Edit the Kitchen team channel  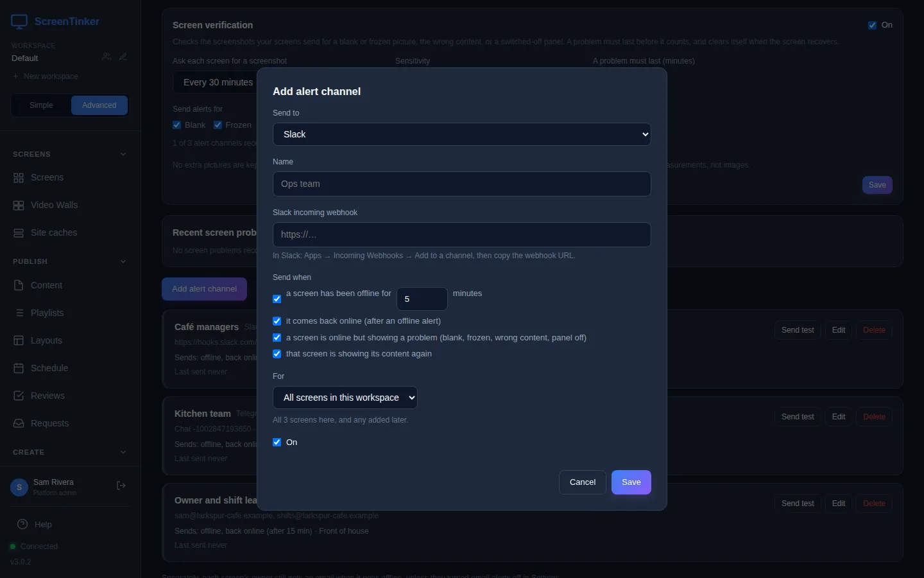coord(839,417)
